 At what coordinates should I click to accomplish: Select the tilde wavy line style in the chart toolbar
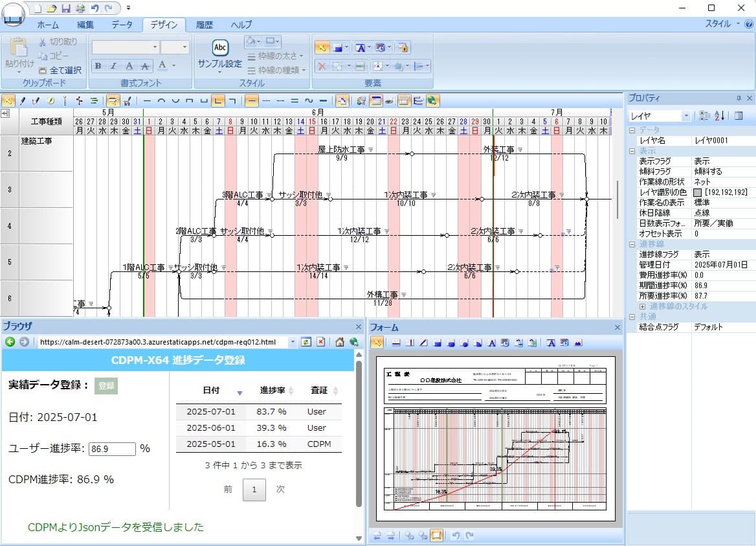pyautogui.click(x=309, y=101)
